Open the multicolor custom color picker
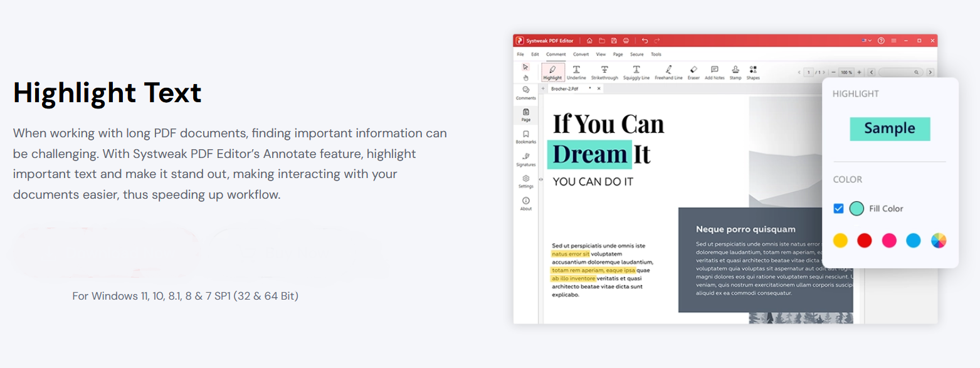 (x=939, y=240)
